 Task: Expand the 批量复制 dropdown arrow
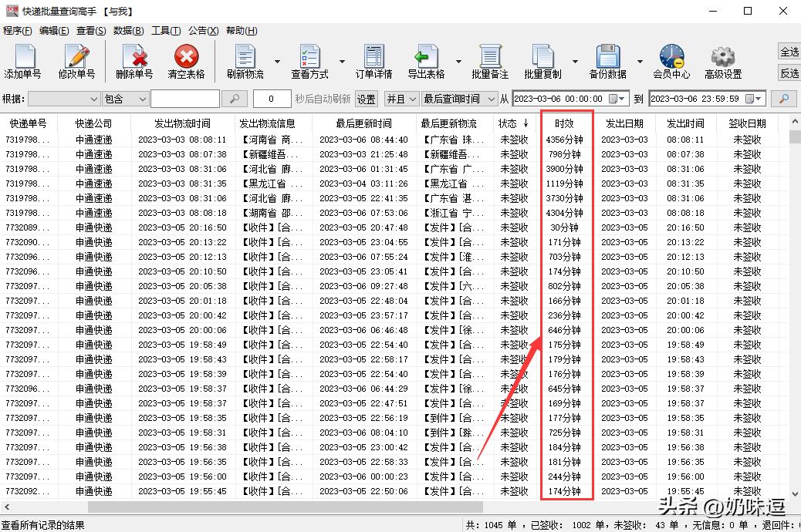point(575,61)
